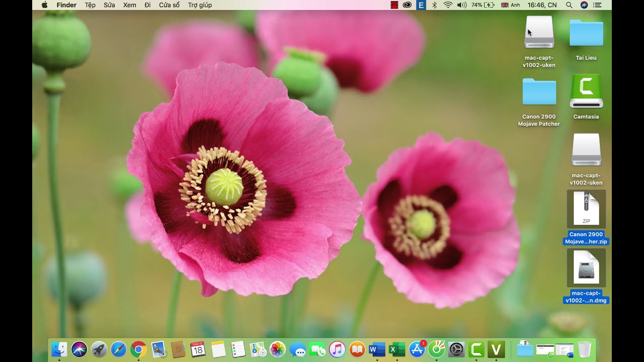The width and height of the screenshot is (644, 362).
Task: Open App Store with badge
Action: click(417, 349)
